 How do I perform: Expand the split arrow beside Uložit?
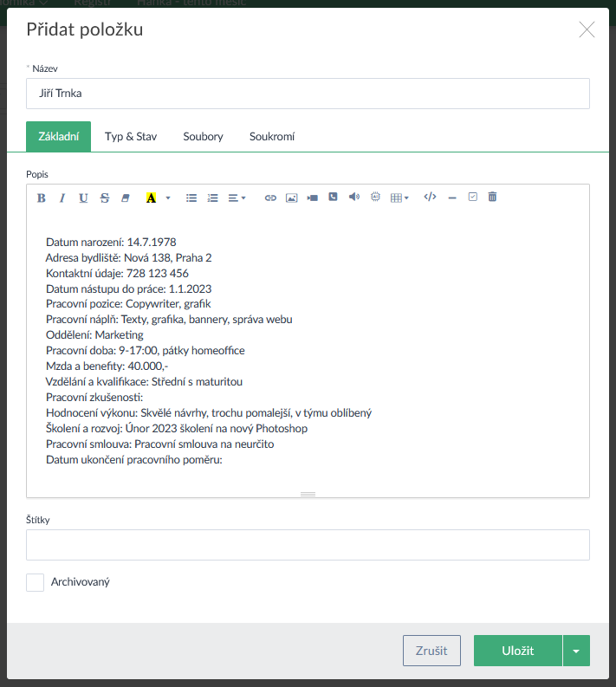tap(576, 651)
